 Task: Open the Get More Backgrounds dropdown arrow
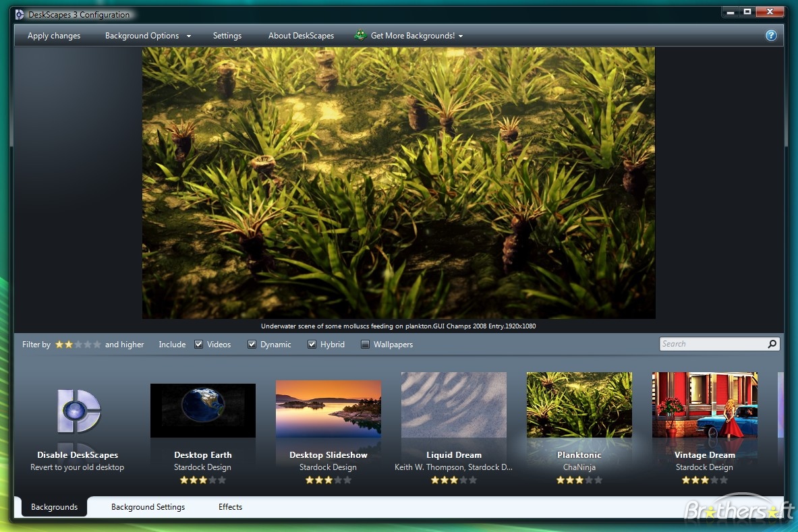[461, 36]
